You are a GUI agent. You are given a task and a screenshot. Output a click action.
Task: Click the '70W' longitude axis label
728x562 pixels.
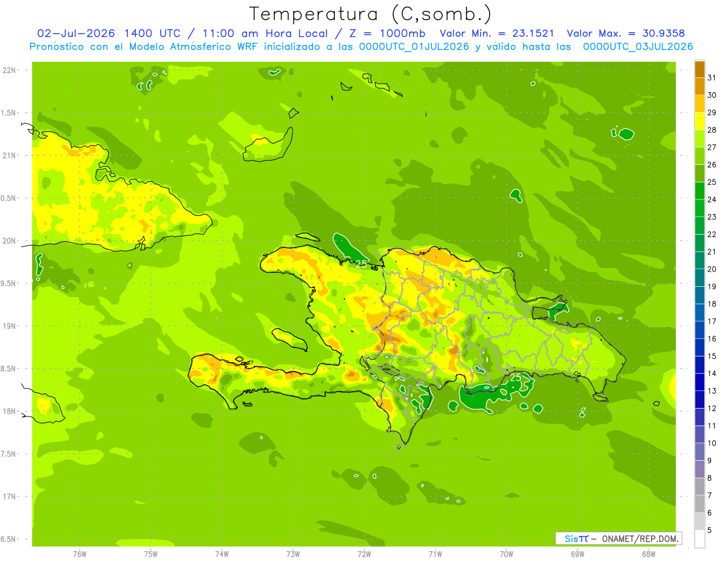[507, 554]
